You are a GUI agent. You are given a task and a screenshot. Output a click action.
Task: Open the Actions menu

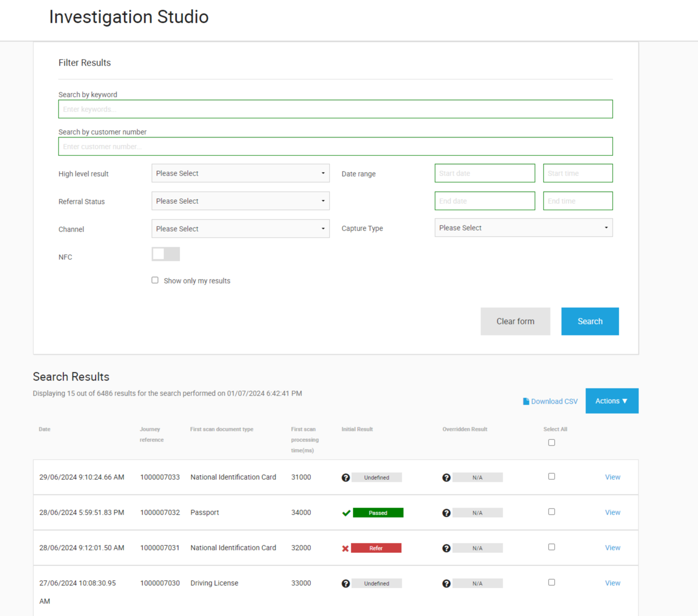pyautogui.click(x=612, y=401)
